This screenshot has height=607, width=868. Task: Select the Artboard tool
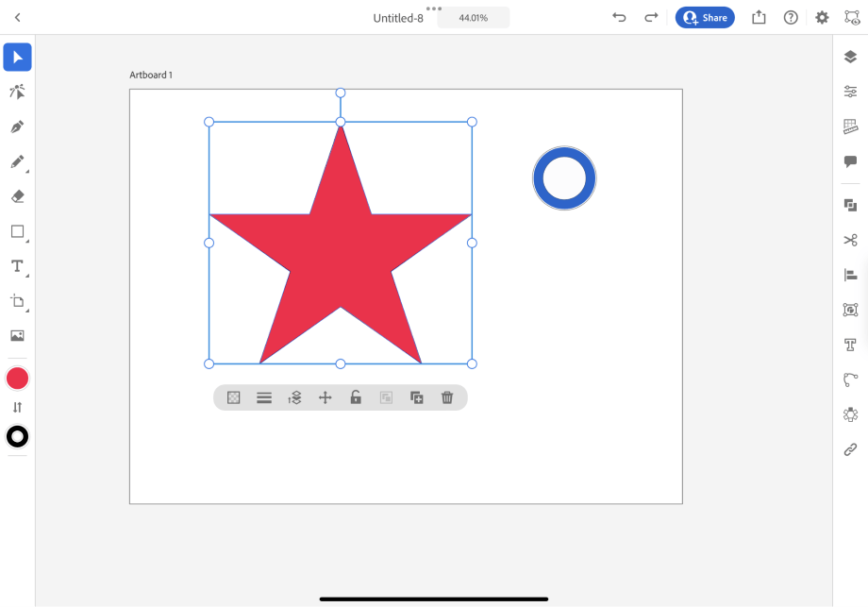tap(17, 301)
